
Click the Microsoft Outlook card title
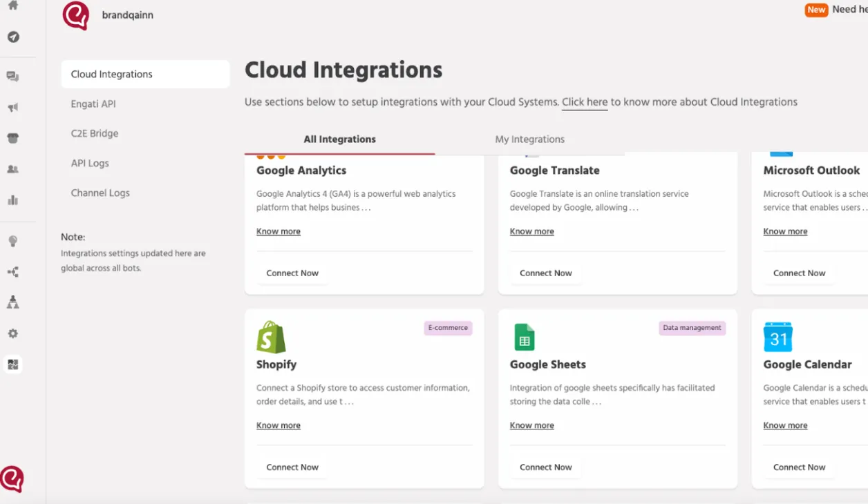point(811,171)
